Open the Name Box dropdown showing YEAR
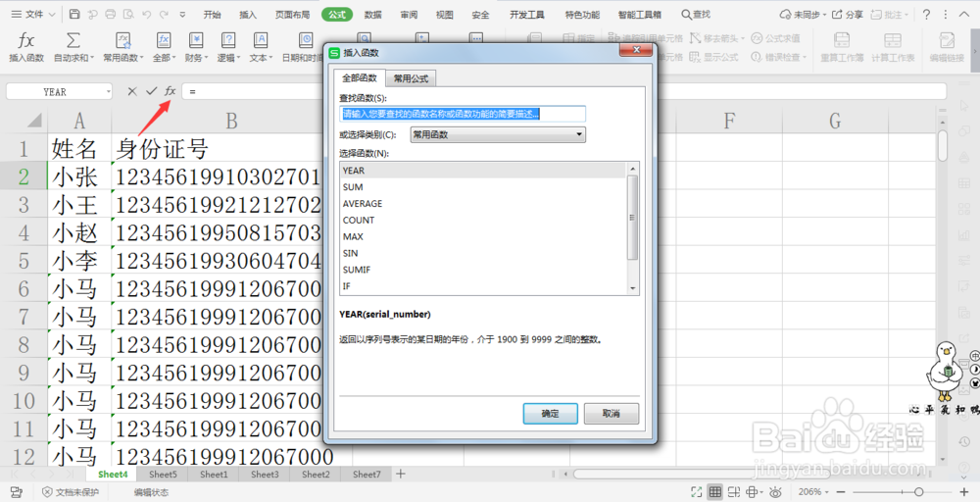 (108, 92)
